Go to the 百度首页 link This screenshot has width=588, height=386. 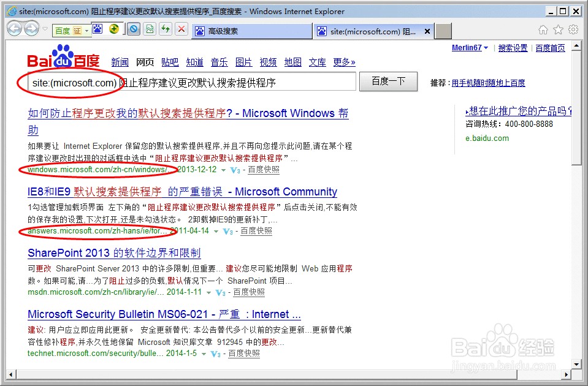tap(550, 48)
